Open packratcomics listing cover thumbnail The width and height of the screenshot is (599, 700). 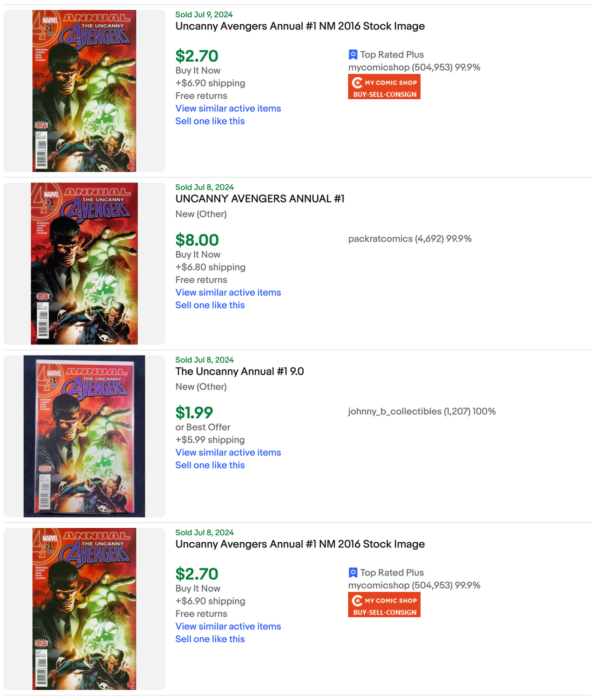[x=84, y=263]
